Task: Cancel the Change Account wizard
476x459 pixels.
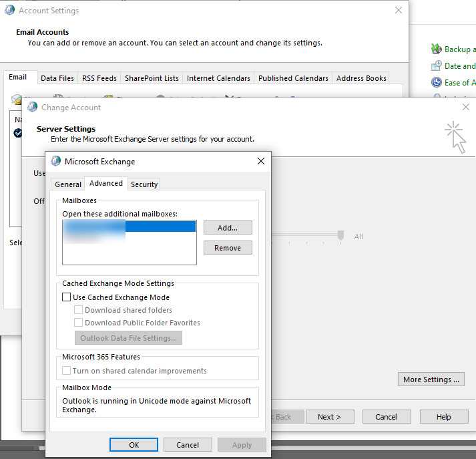Action: pyautogui.click(x=387, y=417)
